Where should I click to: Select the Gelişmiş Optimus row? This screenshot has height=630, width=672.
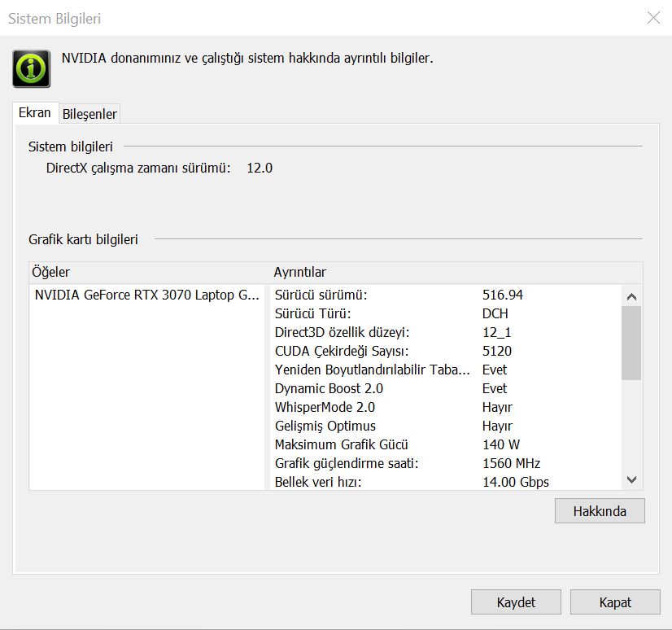446,426
